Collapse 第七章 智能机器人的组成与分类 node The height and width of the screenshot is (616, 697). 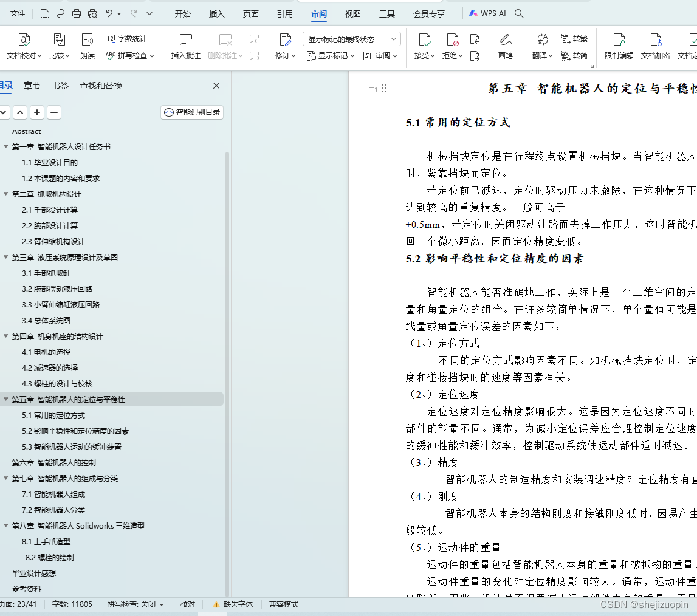[x=6, y=479]
